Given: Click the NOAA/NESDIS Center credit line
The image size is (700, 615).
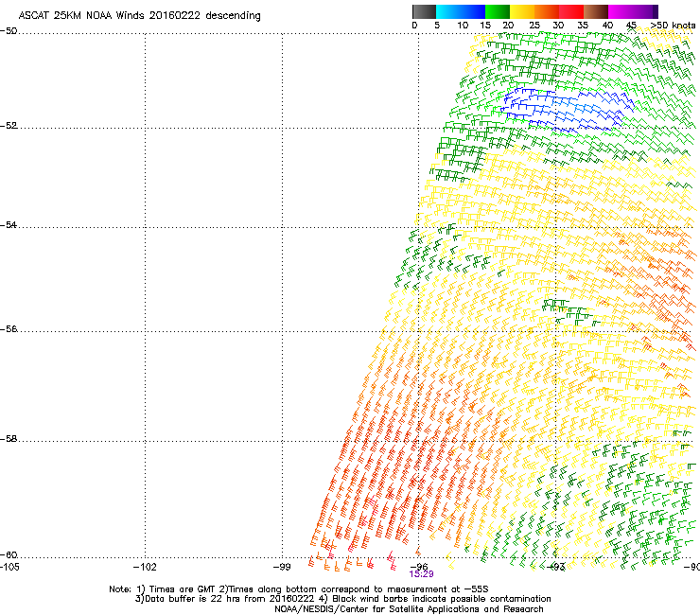Looking at the screenshot, I should [x=409, y=609].
